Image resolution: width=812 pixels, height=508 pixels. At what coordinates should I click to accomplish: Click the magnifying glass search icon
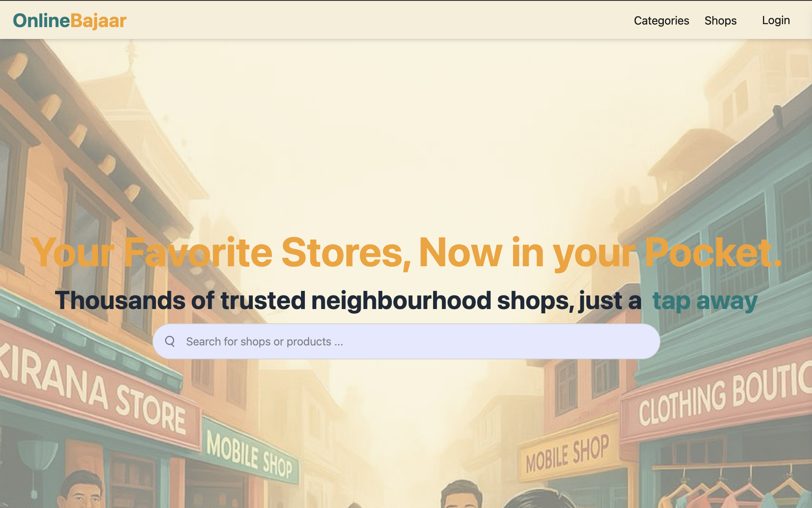[x=170, y=341]
